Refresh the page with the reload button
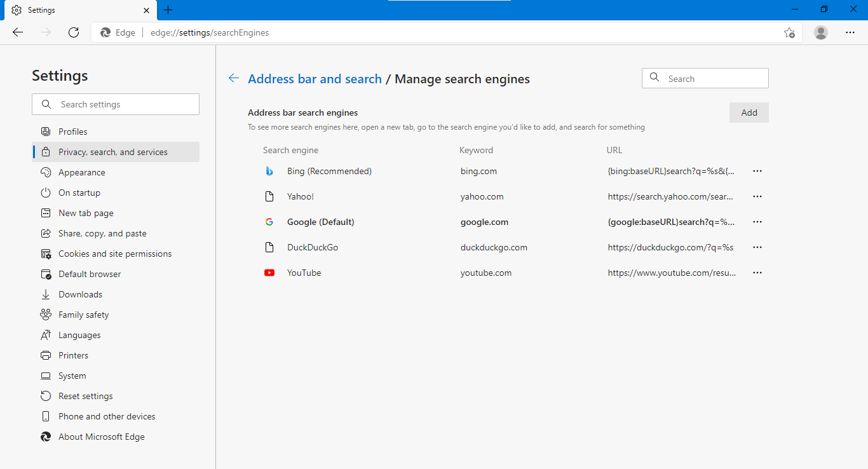The image size is (868, 469). coord(74,32)
